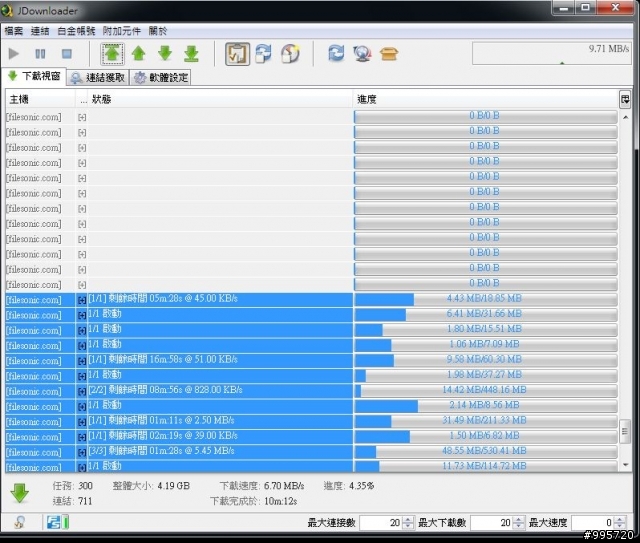Viewport: 640px width, 543px height.
Task: Select status text 剩餘時間 08m:56s @ 828.00 KB/s
Action: [x=176, y=390]
